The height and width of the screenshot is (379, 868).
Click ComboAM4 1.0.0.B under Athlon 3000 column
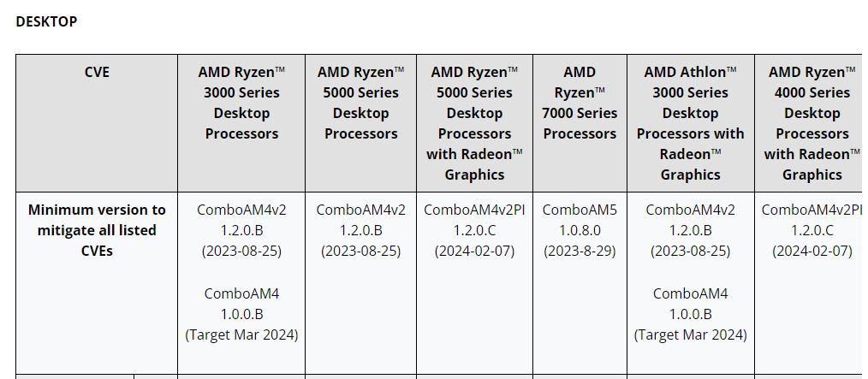point(690,304)
